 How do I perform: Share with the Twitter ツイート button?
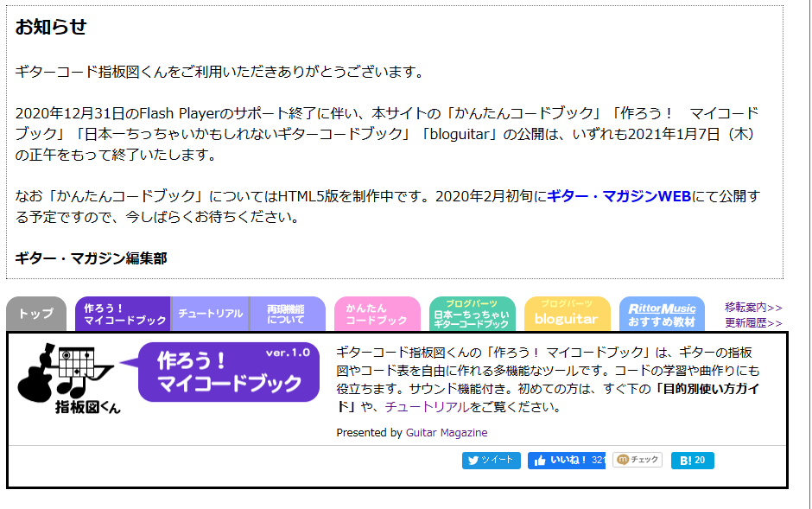tap(491, 461)
